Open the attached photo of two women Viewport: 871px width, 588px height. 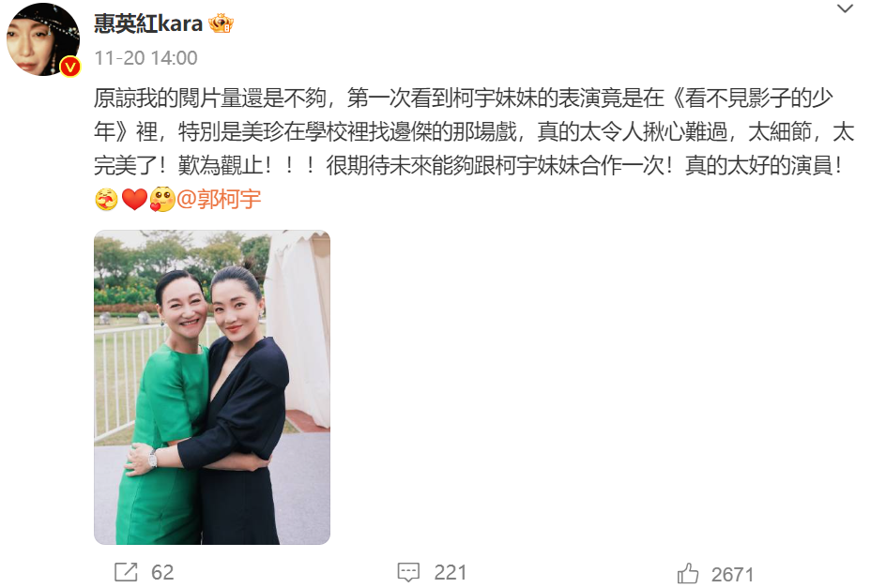(212, 387)
